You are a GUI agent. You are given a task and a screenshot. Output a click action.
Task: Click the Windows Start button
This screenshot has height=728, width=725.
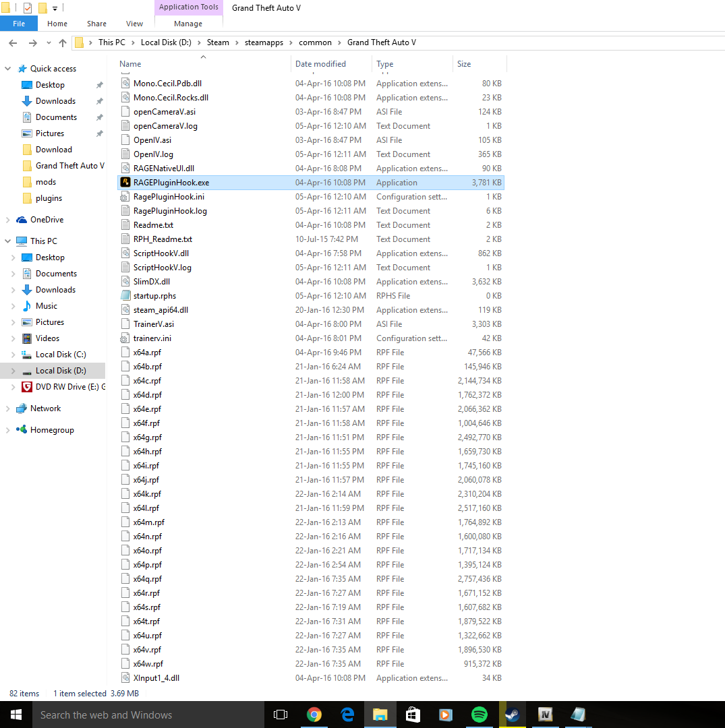coord(16,715)
